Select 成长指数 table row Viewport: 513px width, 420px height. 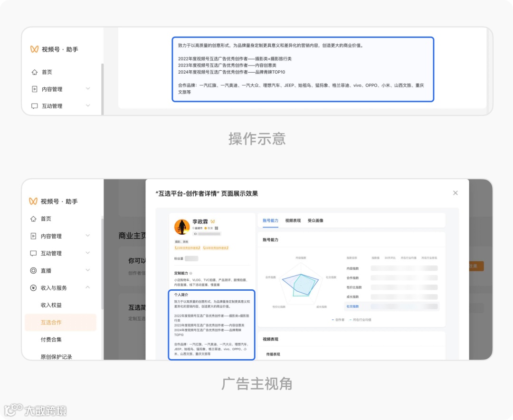coord(391,297)
